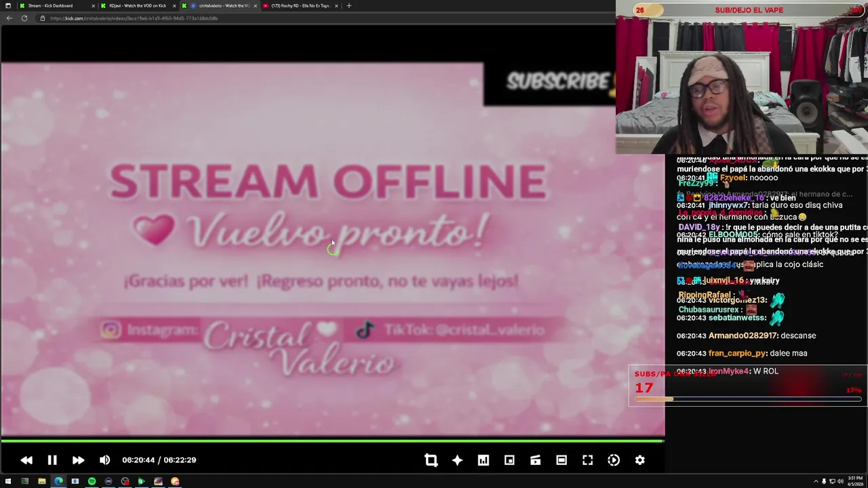Click chat username Chubasaurusrex
Viewport: 868px width, 488px height.
click(709, 309)
